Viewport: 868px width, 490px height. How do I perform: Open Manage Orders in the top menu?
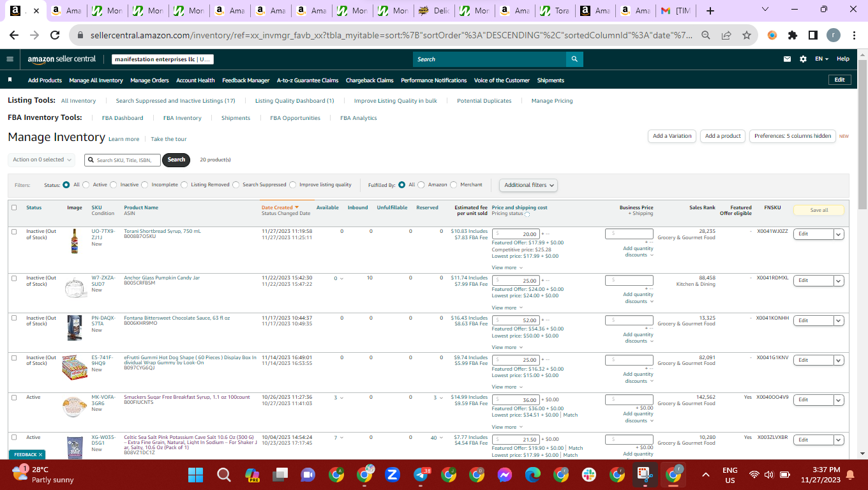pyautogui.click(x=149, y=80)
